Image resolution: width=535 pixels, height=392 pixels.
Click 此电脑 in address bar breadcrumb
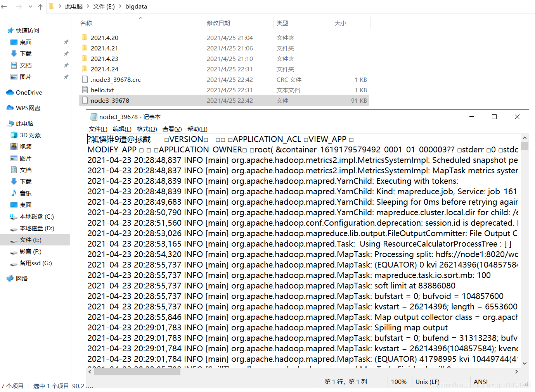74,7
